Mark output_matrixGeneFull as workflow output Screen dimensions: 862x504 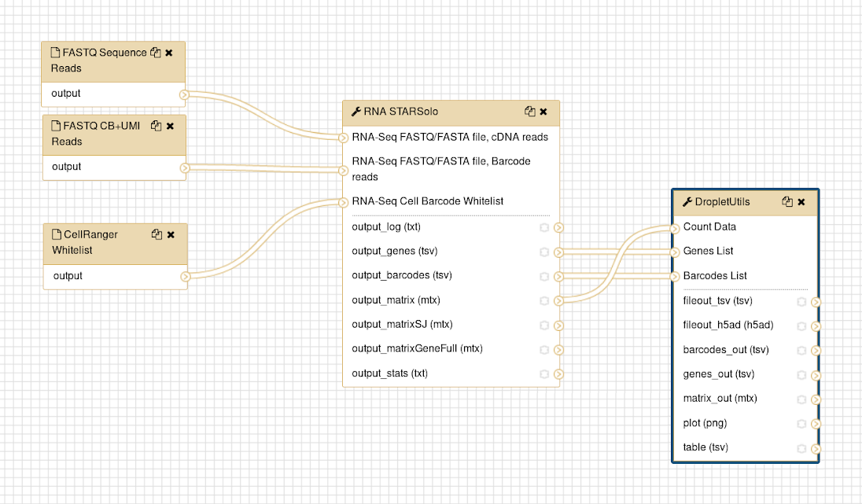pos(544,350)
